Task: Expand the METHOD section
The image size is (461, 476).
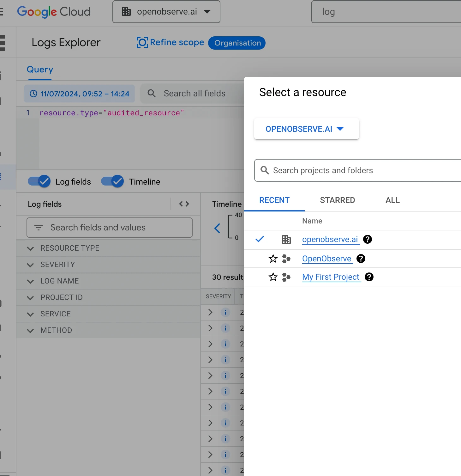Action: 108,330
